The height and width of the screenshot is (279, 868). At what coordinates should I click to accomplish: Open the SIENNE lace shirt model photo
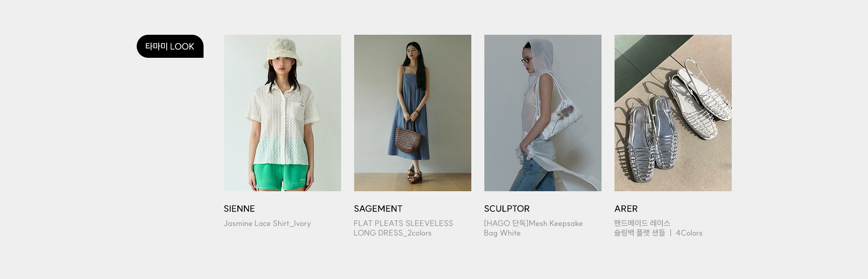pos(283,113)
